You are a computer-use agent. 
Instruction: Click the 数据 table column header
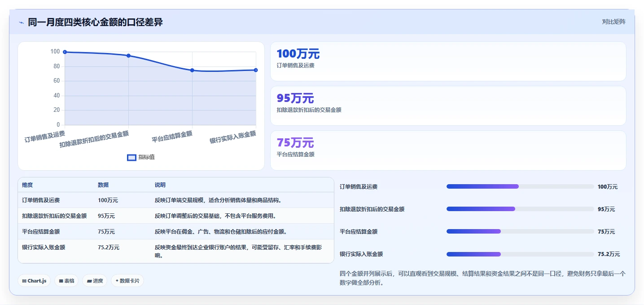103,185
